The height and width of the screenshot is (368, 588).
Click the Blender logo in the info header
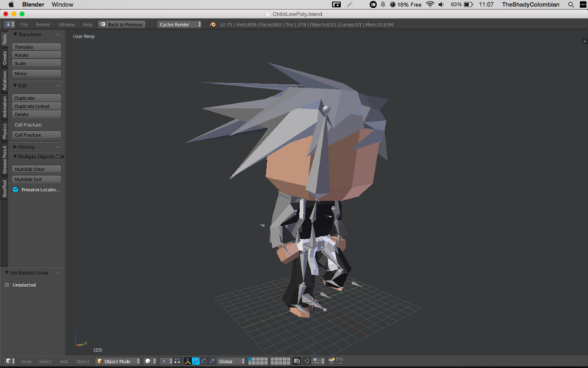pos(212,24)
